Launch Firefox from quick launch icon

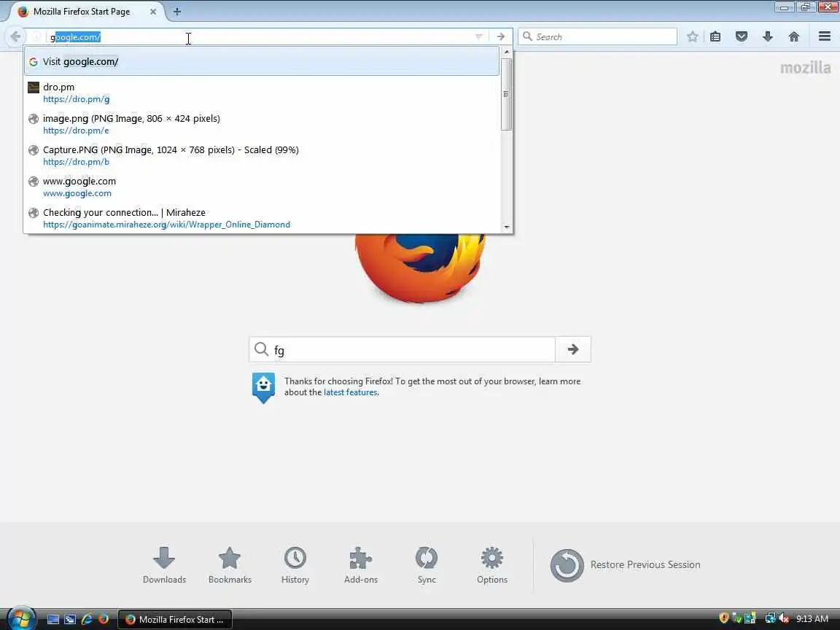[x=104, y=619]
